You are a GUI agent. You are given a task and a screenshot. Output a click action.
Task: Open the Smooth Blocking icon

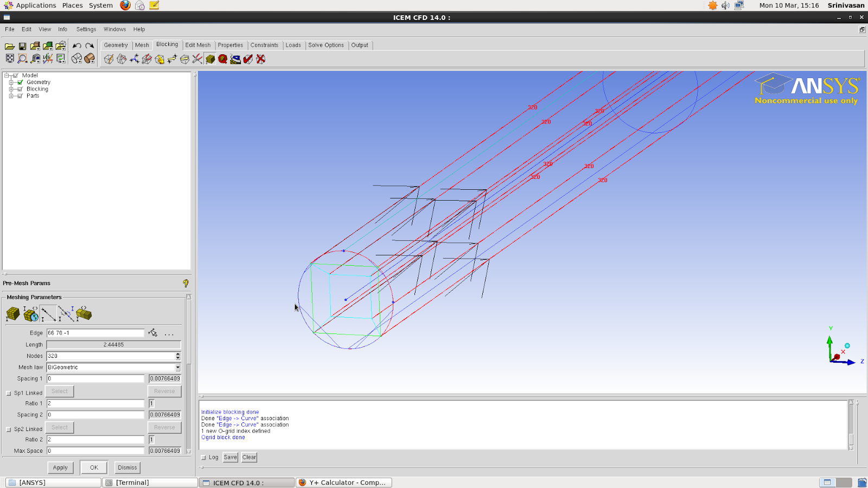tap(235, 59)
